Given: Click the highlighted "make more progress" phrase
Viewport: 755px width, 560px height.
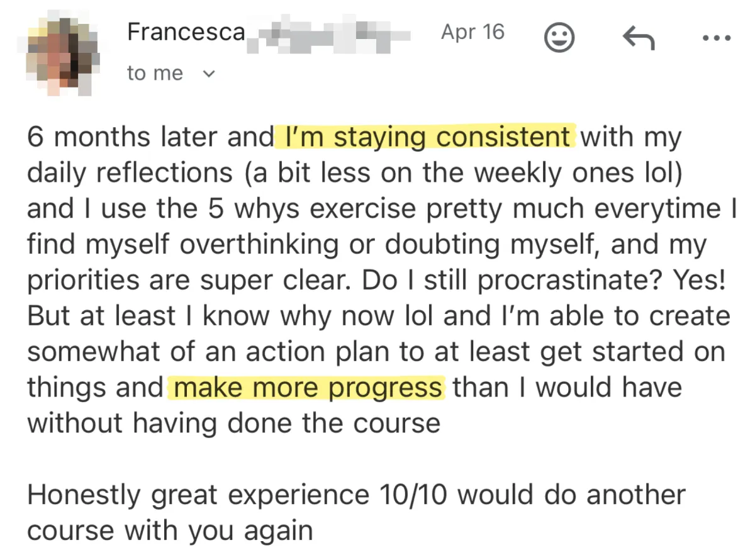Looking at the screenshot, I should tap(308, 388).
